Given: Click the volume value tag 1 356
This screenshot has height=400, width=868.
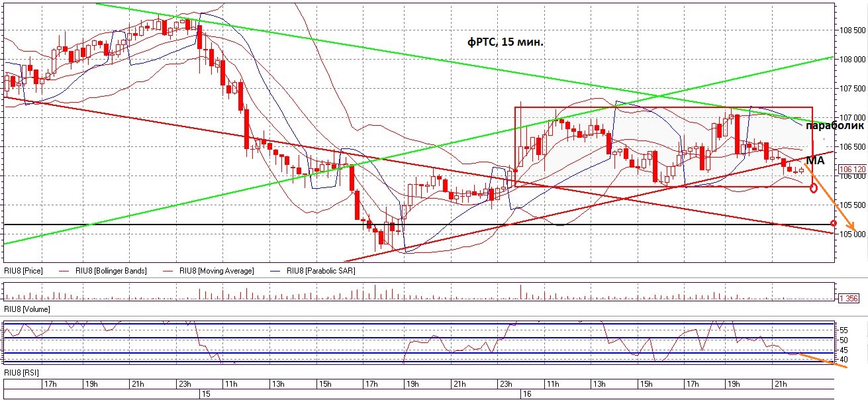Looking at the screenshot, I should 849,298.
